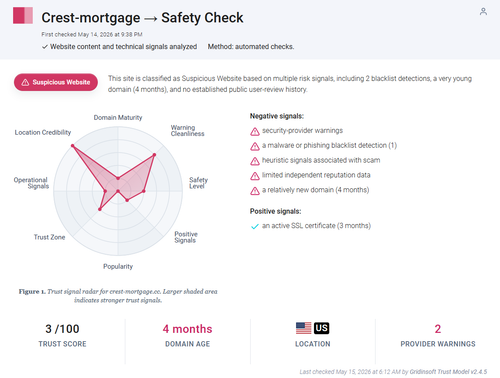
Task: Click the 2 Provider Warnings stat
Action: click(x=438, y=335)
